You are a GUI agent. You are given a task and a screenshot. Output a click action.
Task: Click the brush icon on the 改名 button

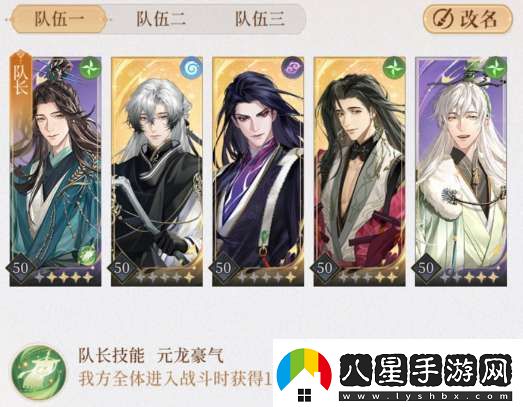[x=443, y=19]
